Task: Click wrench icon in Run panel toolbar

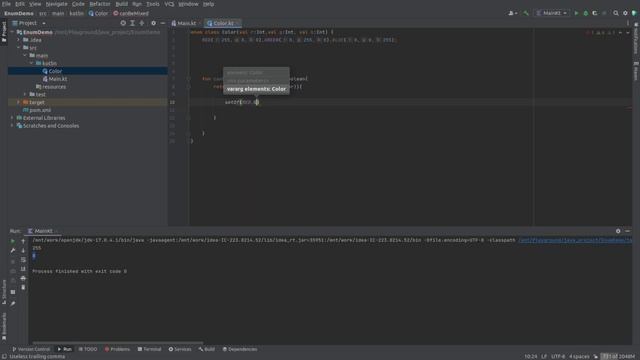Action: point(13,251)
